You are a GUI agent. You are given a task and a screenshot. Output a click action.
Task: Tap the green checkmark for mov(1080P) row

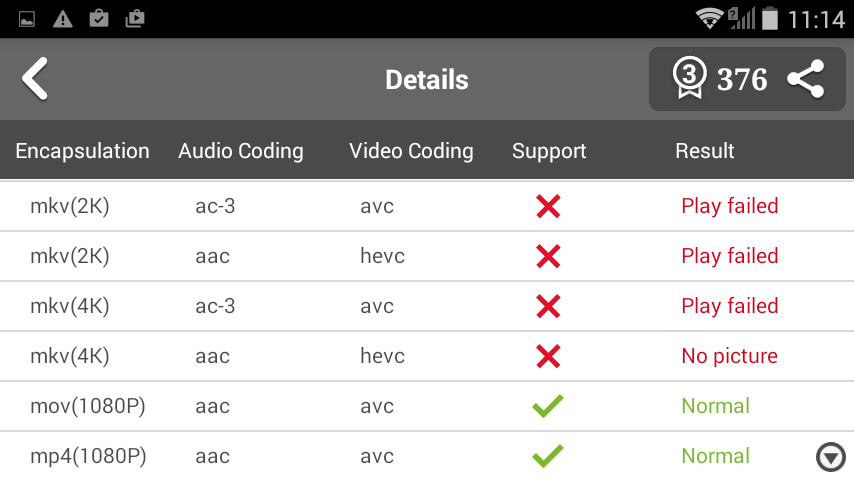pyautogui.click(x=547, y=406)
